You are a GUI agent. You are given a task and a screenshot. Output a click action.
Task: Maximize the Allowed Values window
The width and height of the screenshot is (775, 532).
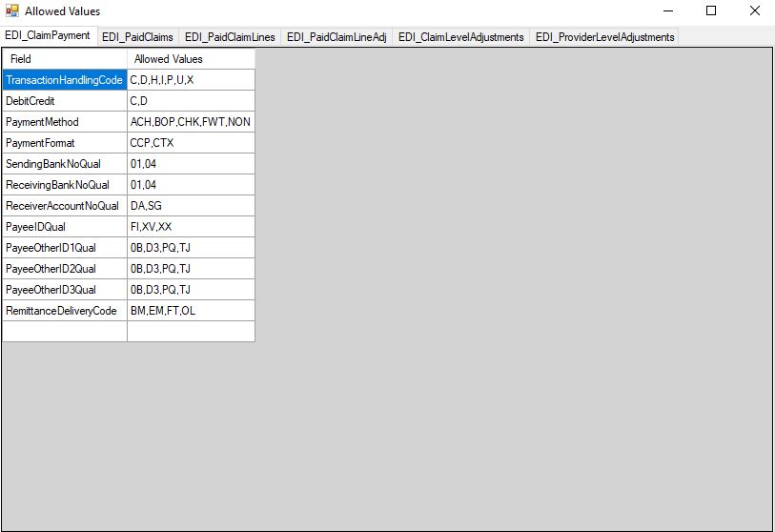coord(711,10)
